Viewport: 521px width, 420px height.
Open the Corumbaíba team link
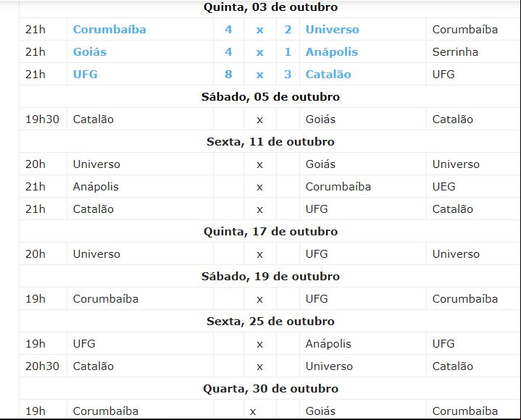click(109, 30)
